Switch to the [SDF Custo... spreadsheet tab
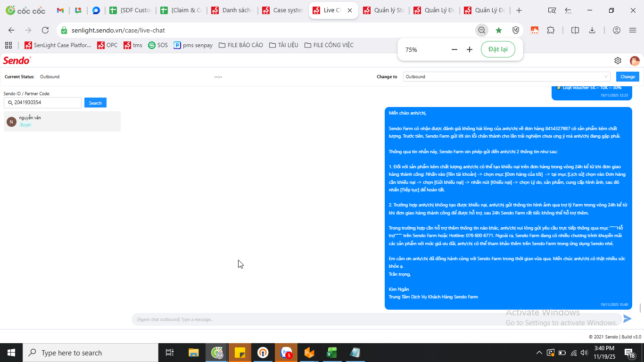The width and height of the screenshot is (644, 362). (130, 10)
